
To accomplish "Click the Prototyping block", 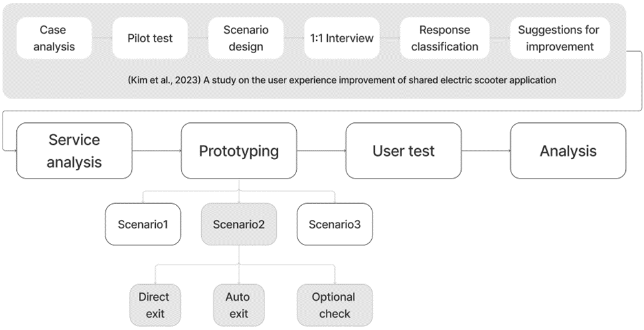I will click(x=239, y=151).
